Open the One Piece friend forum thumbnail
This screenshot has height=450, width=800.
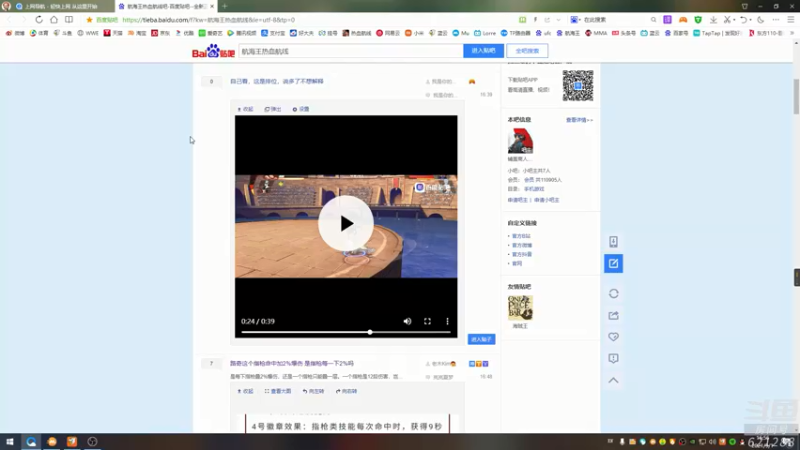click(520, 308)
